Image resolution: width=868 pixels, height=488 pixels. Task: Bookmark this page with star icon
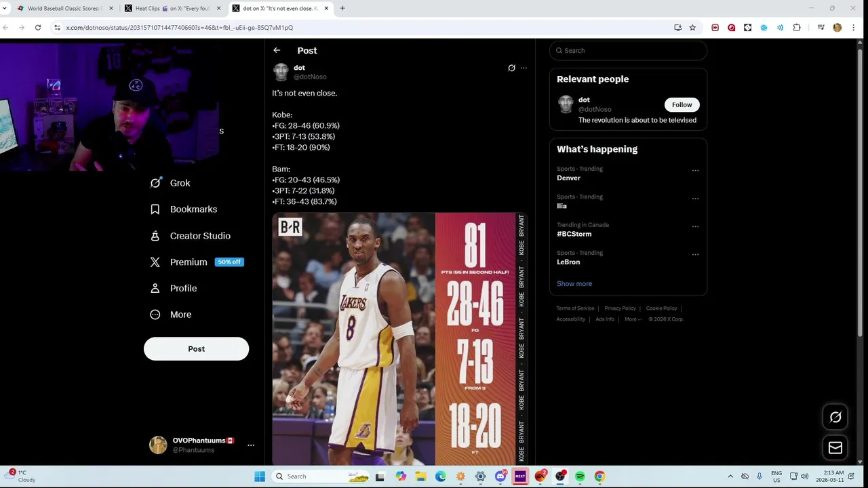click(x=692, y=28)
